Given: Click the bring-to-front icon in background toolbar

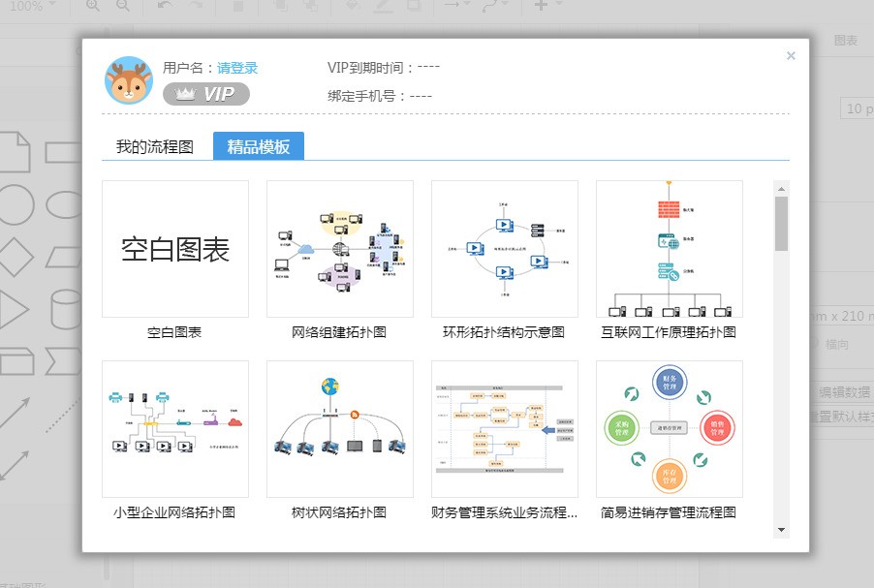Looking at the screenshot, I should point(280,6).
